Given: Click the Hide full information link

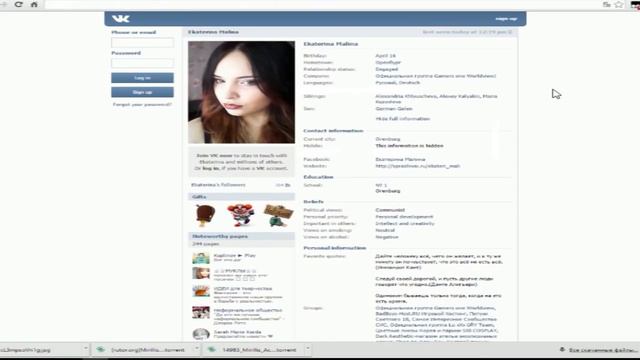Looking at the screenshot, I should pos(402,119).
